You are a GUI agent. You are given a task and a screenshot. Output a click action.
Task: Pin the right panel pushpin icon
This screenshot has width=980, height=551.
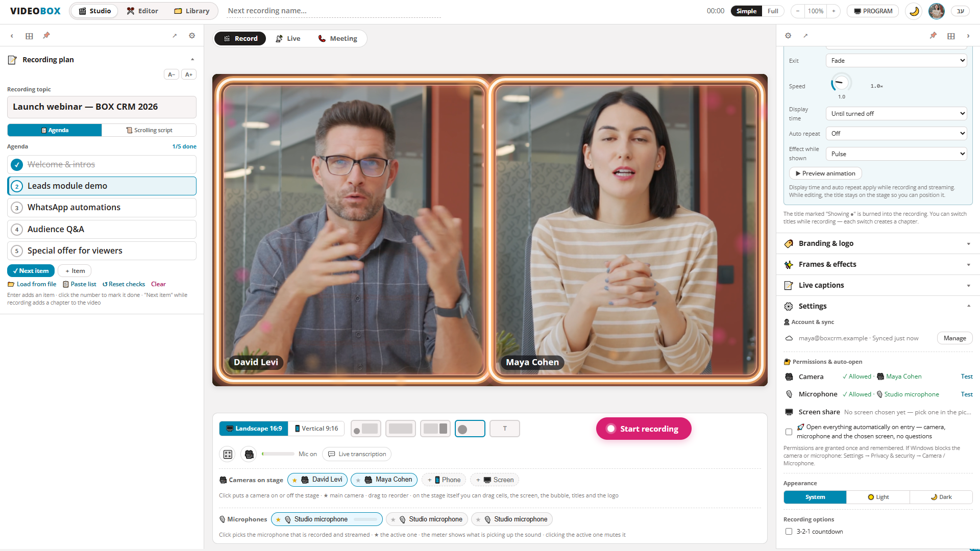pos(933,36)
